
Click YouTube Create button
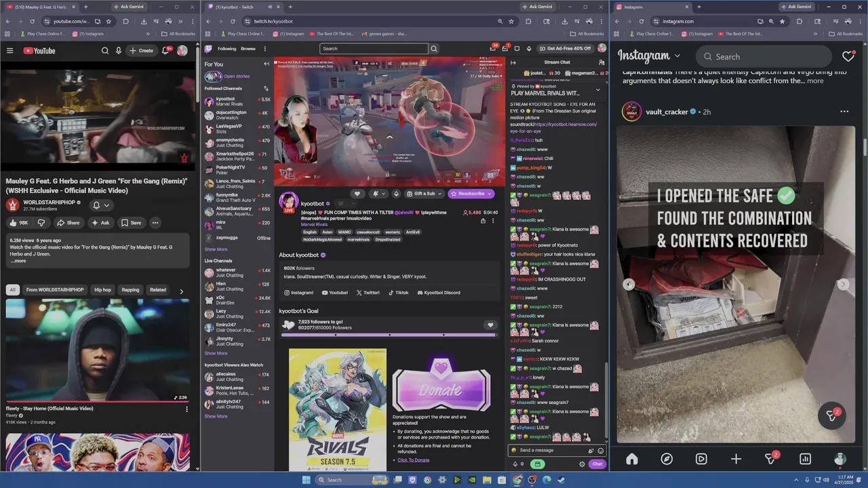pyautogui.click(x=142, y=51)
